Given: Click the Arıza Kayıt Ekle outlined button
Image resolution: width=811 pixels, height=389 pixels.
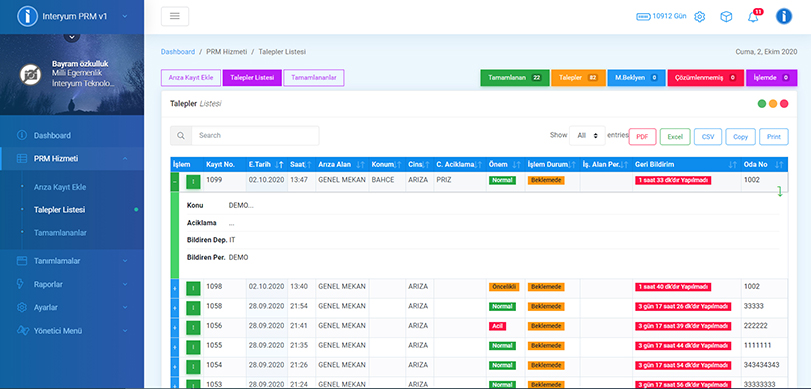Looking at the screenshot, I should click(191, 78).
